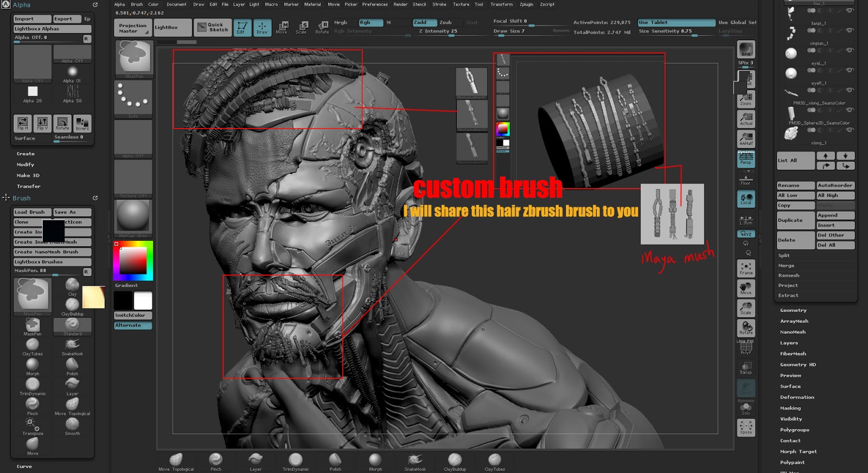Screen dimensions: 868x473
Task: Click the AAHalf zoom icon
Action: [x=746, y=138]
